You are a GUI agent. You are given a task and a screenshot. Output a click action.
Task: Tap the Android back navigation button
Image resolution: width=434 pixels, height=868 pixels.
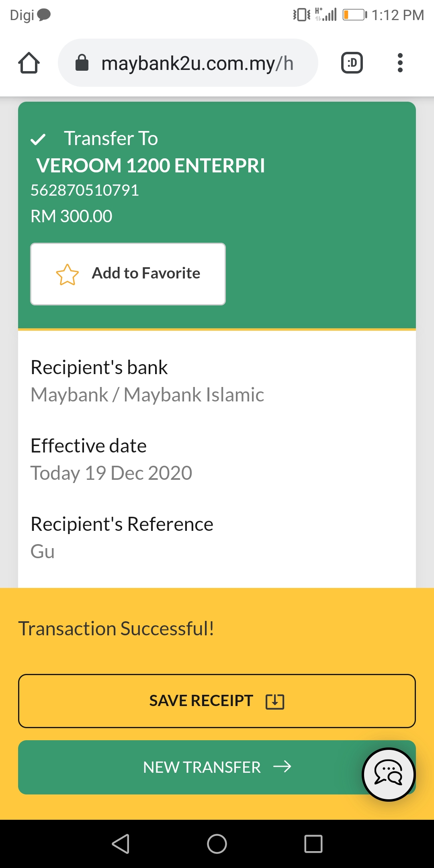121,844
